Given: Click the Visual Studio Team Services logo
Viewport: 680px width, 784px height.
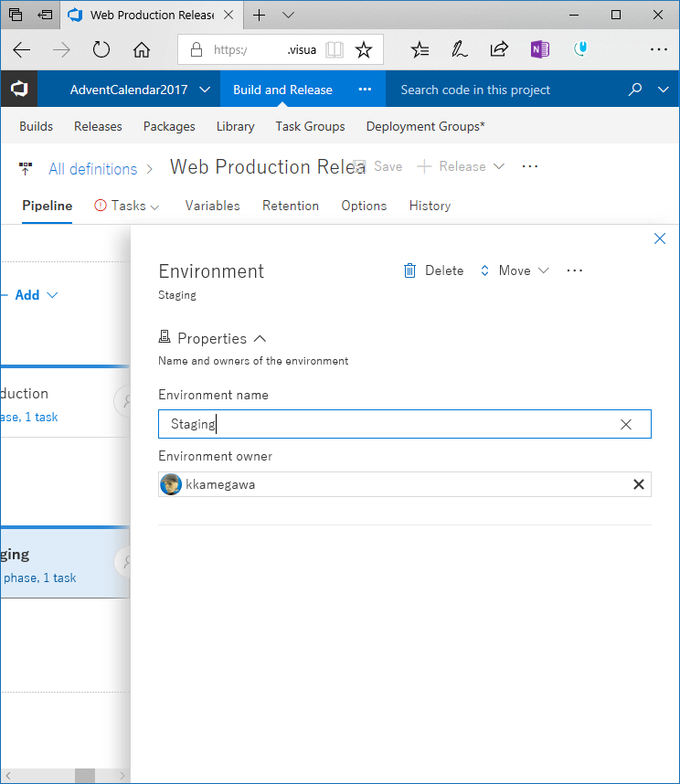Looking at the screenshot, I should tap(18, 90).
